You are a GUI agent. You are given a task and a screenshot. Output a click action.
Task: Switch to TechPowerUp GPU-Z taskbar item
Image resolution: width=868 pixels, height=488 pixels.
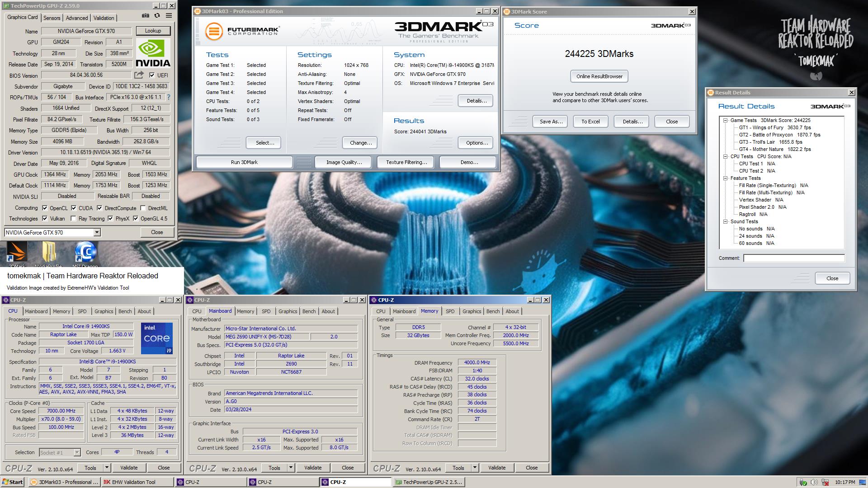click(429, 482)
